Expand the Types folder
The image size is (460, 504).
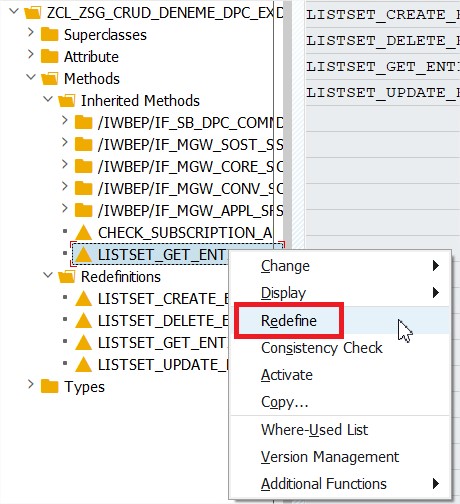point(31,384)
